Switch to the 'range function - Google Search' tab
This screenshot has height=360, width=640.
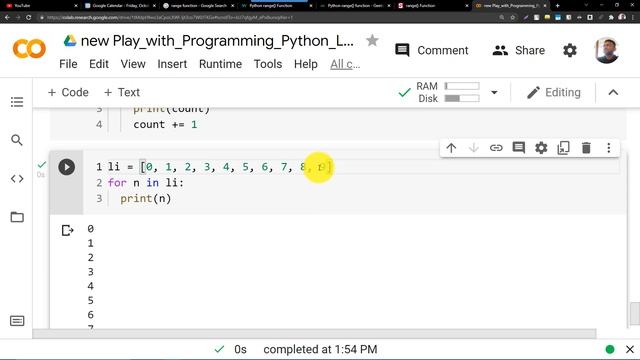pyautogui.click(x=199, y=6)
